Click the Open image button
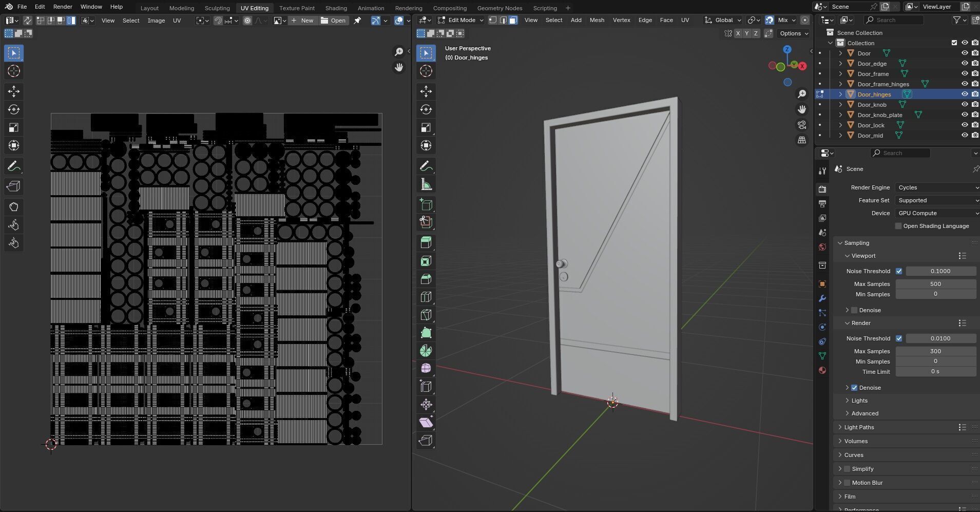Viewport: 980px width, 512px height. [333, 21]
